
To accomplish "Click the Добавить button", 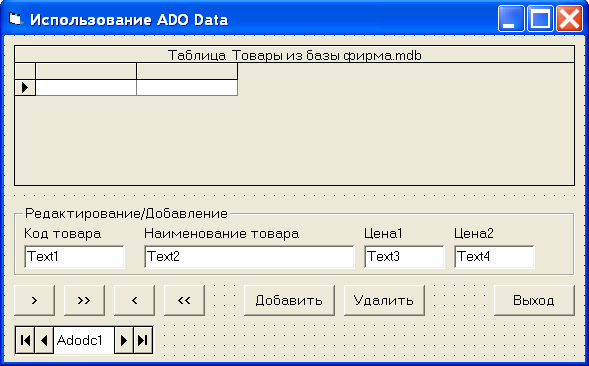I will click(x=289, y=300).
